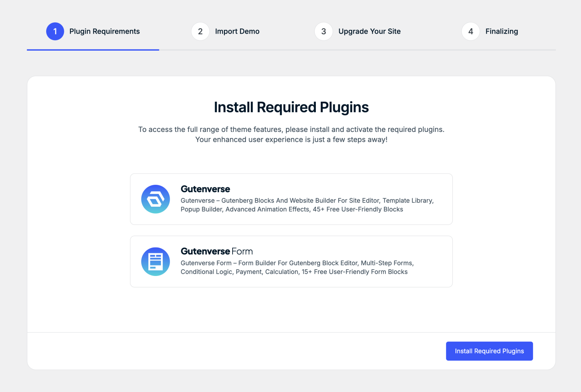Click the Install Required Plugins heading
The height and width of the screenshot is (392, 581).
[x=291, y=107]
